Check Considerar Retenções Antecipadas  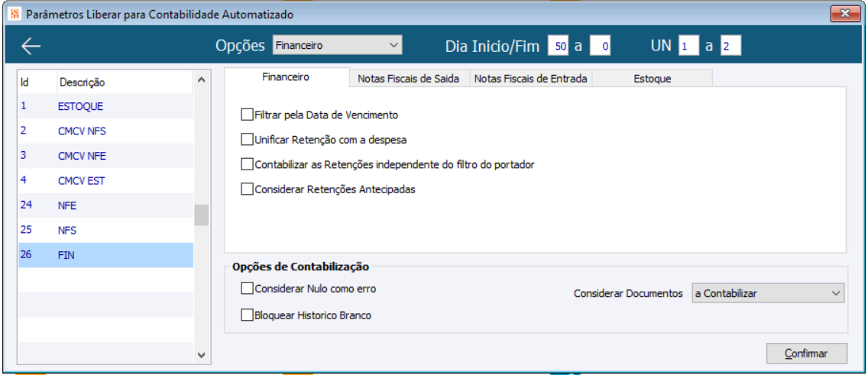(x=247, y=189)
